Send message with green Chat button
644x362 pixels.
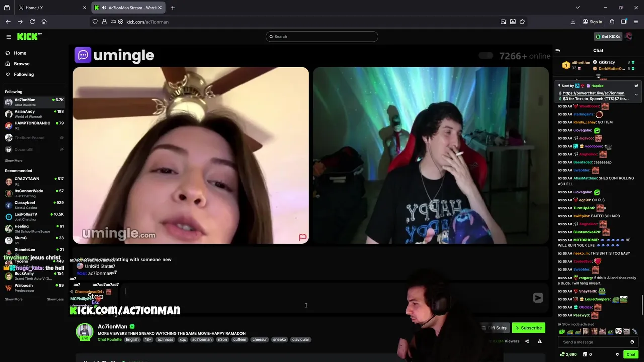[x=631, y=354]
